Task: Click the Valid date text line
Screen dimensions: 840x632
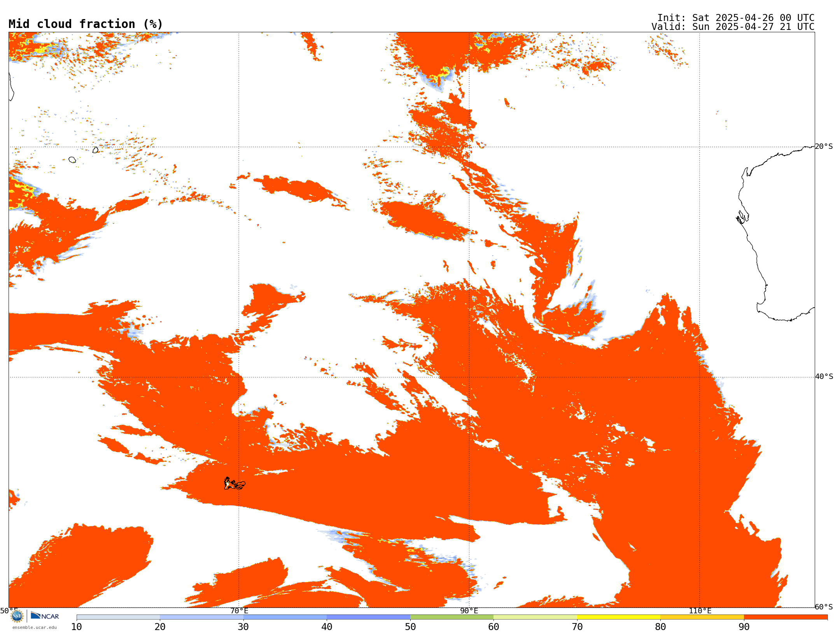Action: click(733, 27)
